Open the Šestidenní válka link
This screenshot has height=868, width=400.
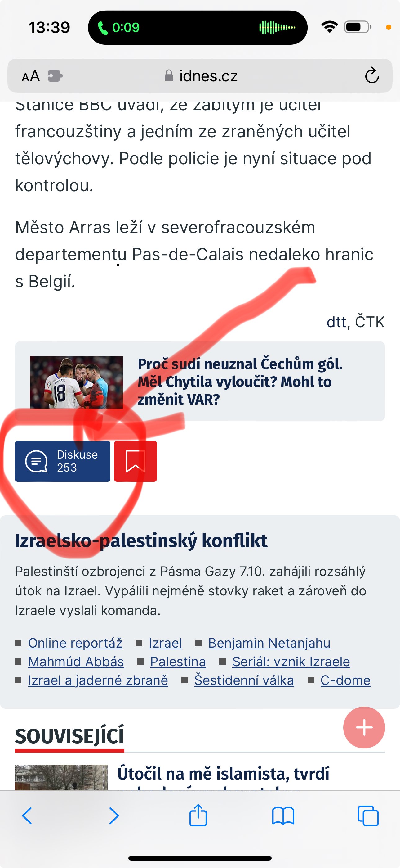pyautogui.click(x=244, y=680)
